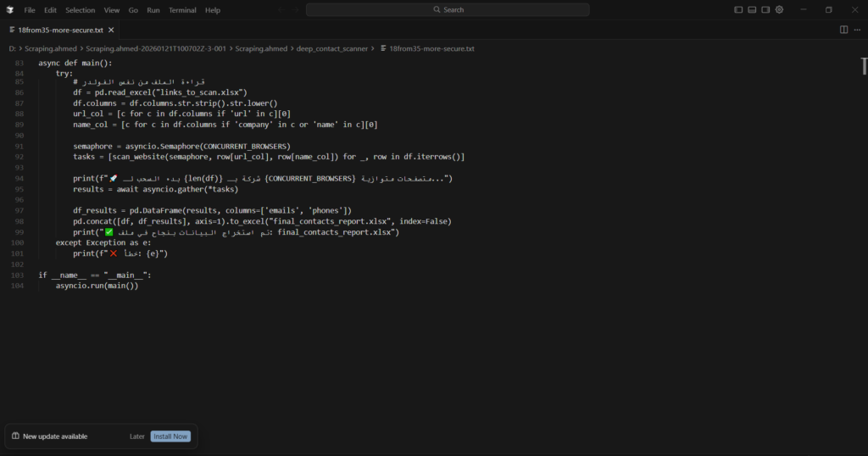Viewport: 868px width, 456px height.
Task: Click 'except Exception as e:' line
Action: [x=103, y=243]
